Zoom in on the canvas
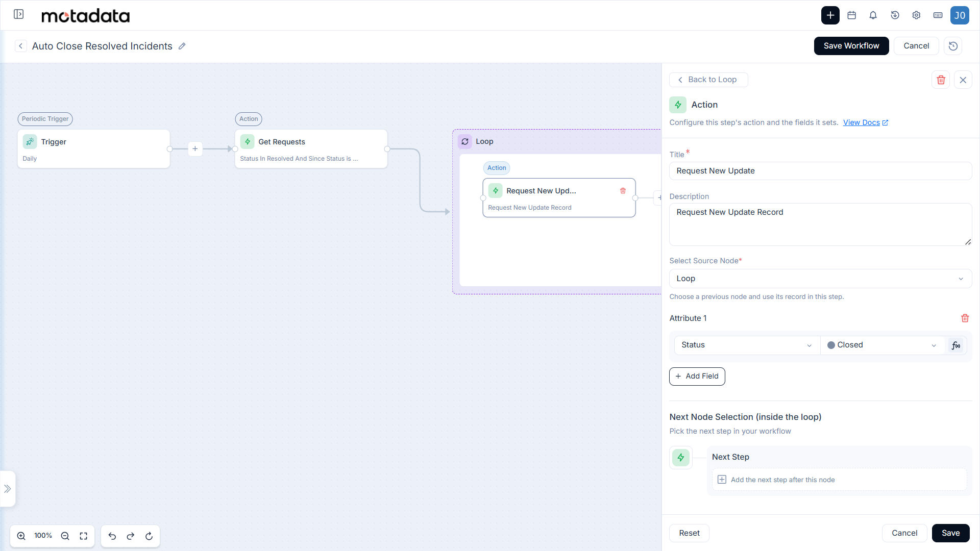980x551 pixels. coord(21,536)
